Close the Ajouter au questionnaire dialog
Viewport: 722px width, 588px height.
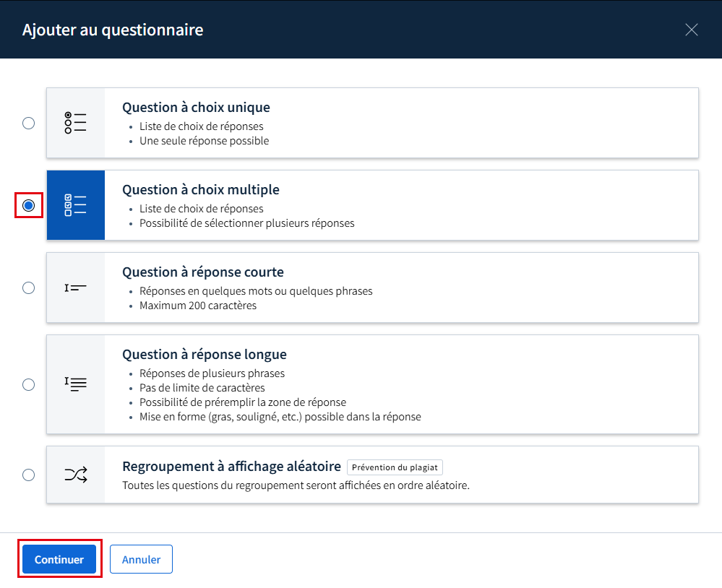(691, 30)
